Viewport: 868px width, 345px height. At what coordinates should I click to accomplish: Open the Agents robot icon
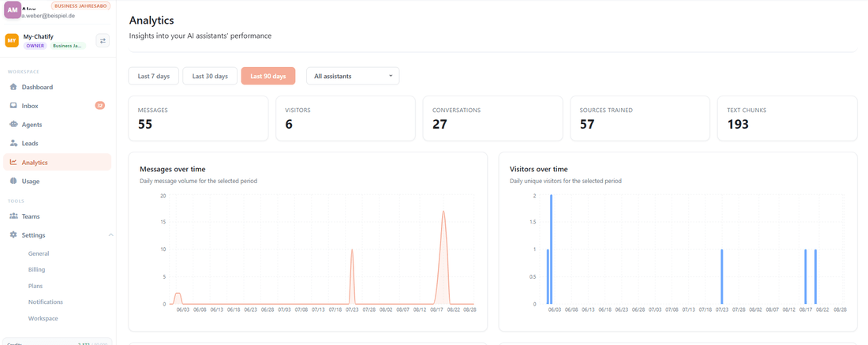[x=13, y=125]
